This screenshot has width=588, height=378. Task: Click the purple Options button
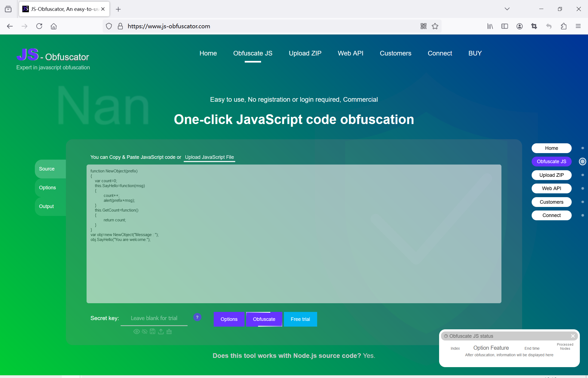[229, 319]
